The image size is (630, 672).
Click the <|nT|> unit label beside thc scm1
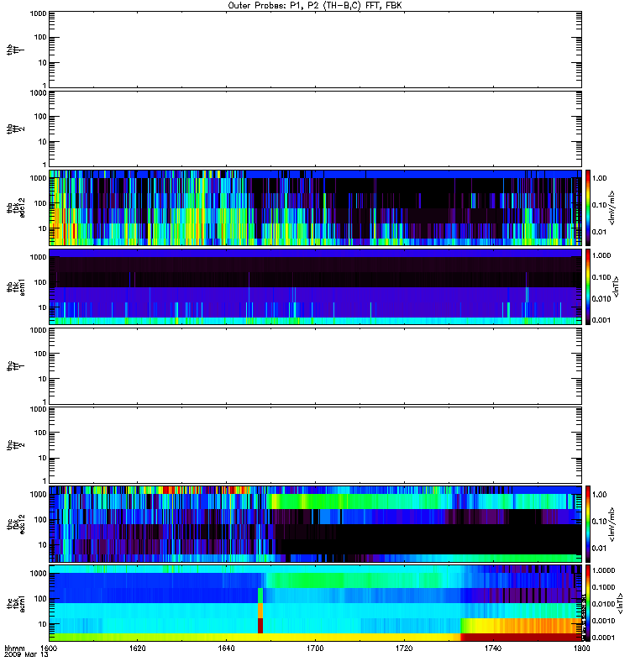pos(619,603)
